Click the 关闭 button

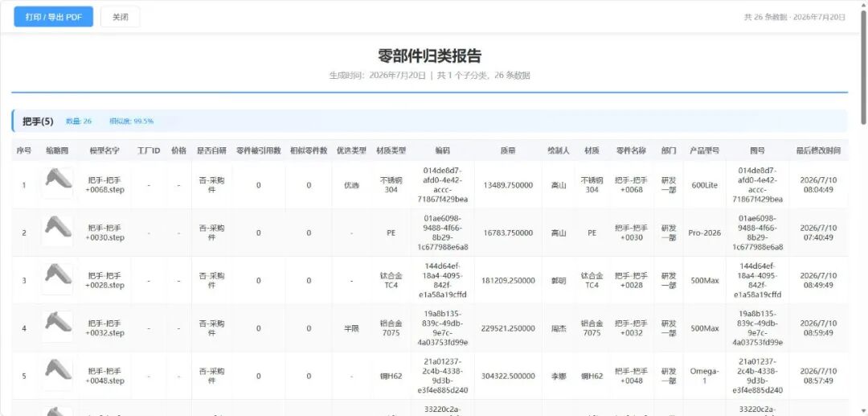[x=120, y=17]
